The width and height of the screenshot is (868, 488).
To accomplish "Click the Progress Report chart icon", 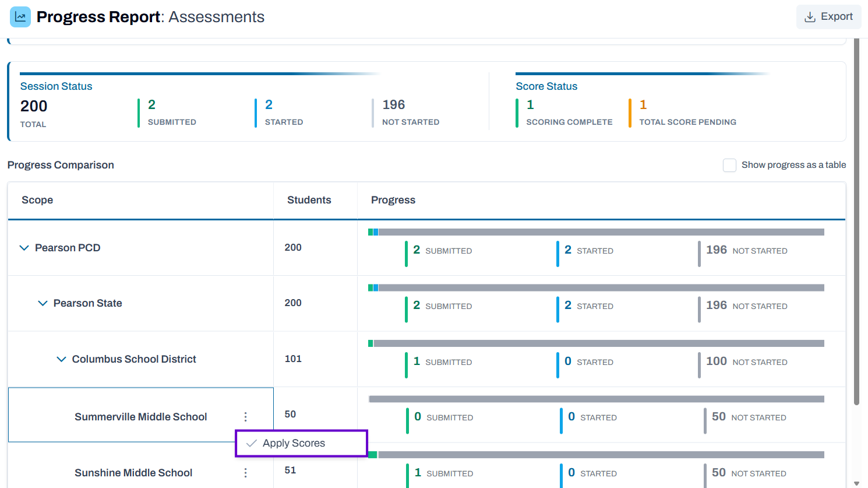I will tap(20, 17).
